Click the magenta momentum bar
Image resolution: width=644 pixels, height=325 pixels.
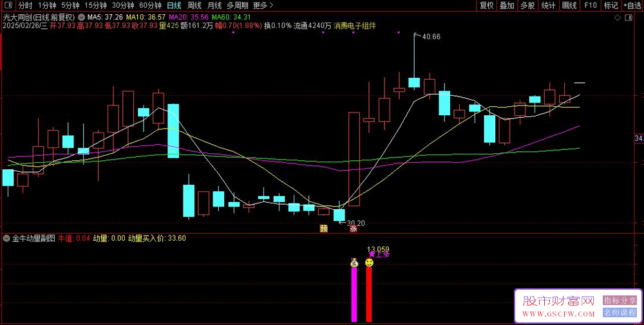coord(354,295)
